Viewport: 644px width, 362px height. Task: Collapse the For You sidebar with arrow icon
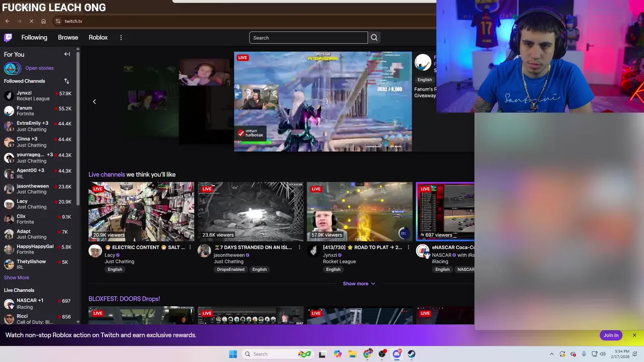click(x=67, y=54)
